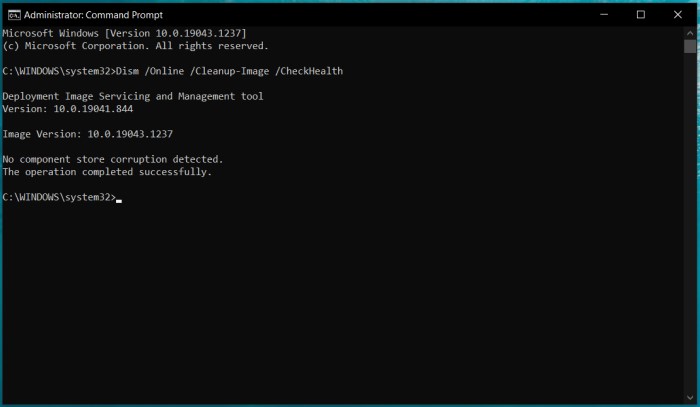The width and height of the screenshot is (700, 407).
Task: Click the "Administrator: Command Prompt" title text
Action: coord(93,15)
